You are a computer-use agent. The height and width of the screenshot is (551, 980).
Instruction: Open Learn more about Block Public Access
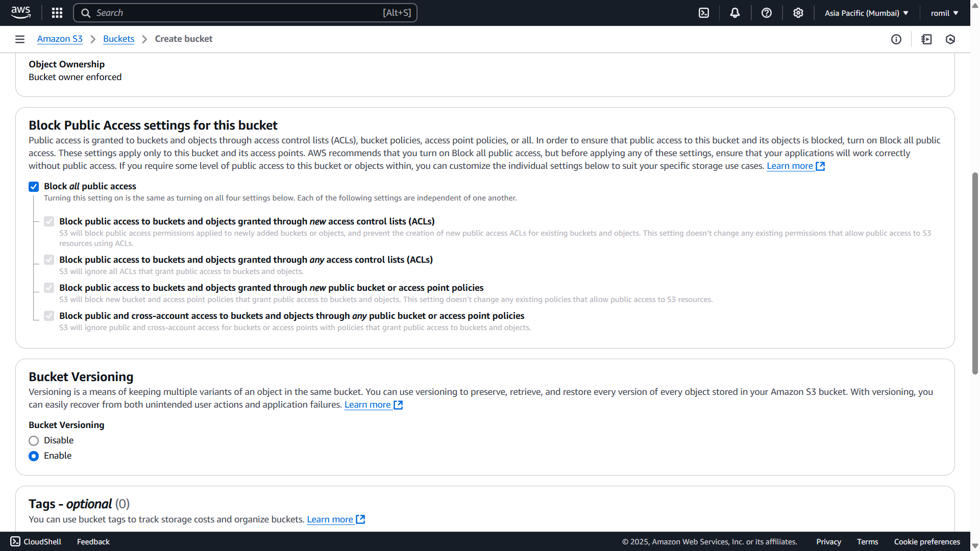tap(790, 166)
